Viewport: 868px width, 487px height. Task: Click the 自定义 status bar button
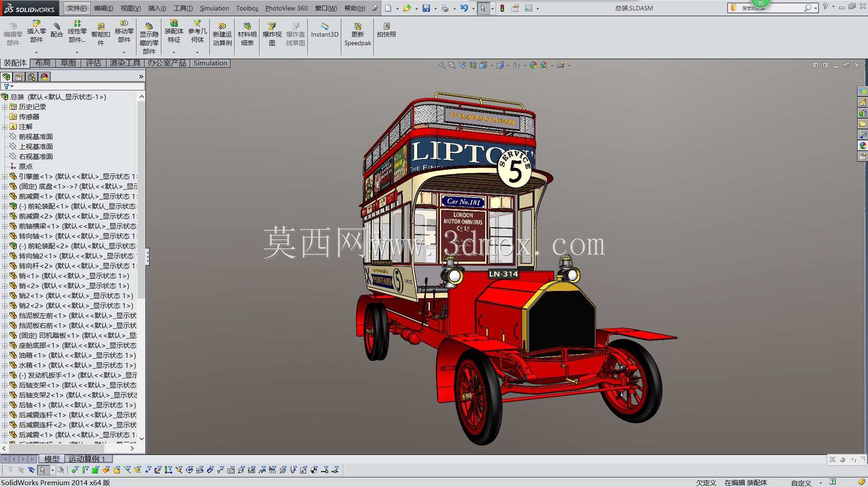click(x=801, y=482)
